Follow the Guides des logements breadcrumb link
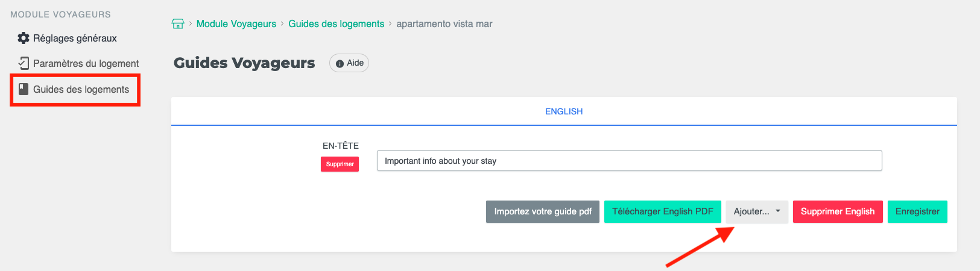 336,24
